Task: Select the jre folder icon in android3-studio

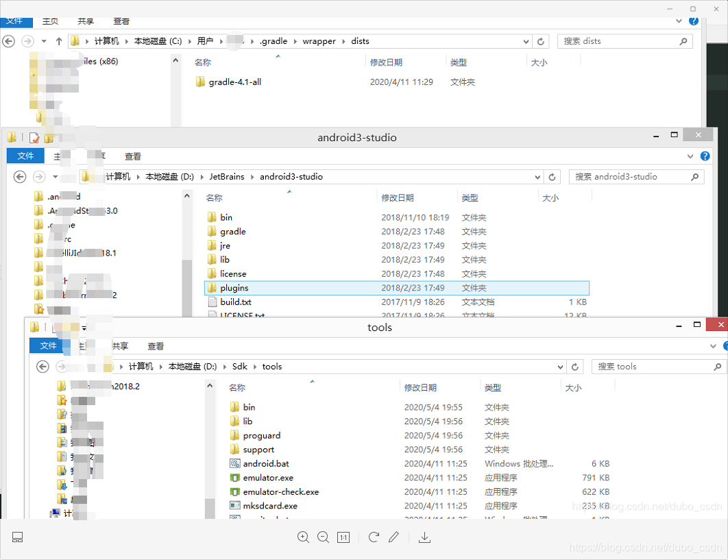Action: click(213, 245)
